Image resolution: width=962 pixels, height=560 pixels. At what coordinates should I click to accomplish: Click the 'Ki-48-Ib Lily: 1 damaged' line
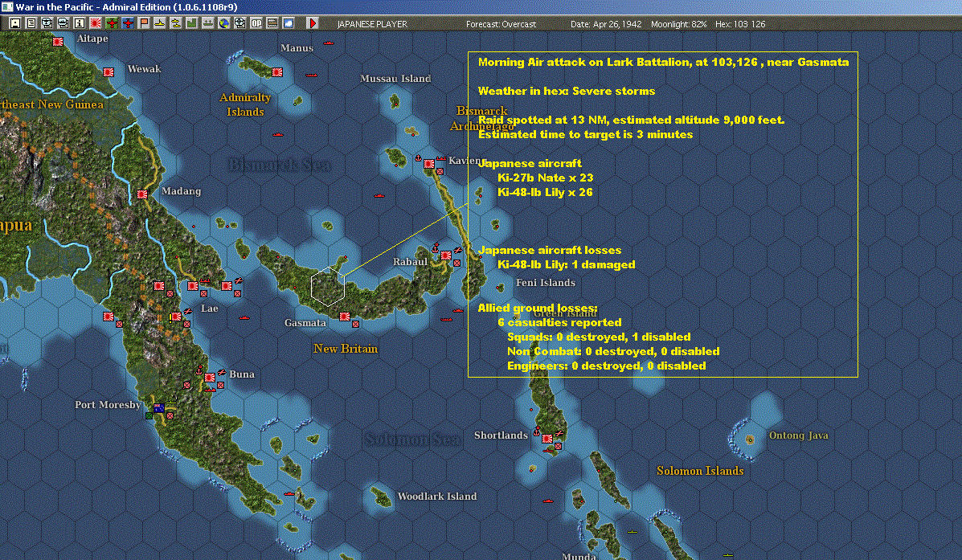567,264
